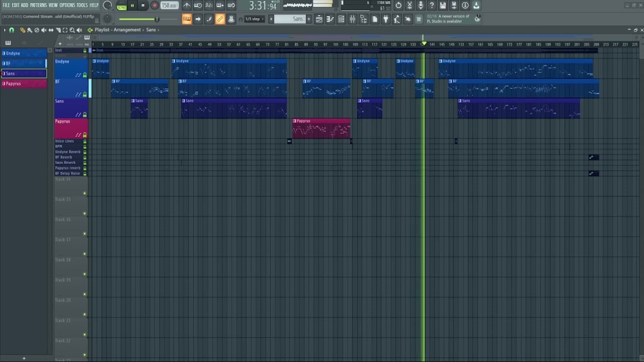Open the plugin picker plug icon
Viewport: 644px width, 362px height.
(386, 19)
